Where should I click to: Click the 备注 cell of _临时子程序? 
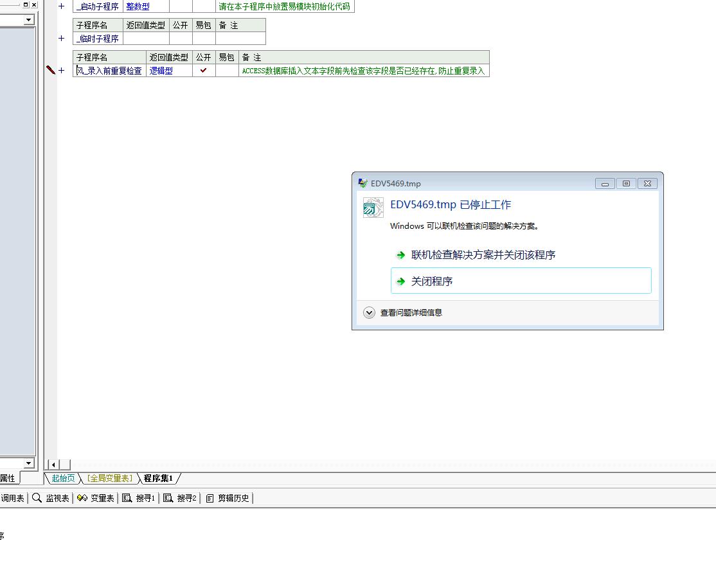pyautogui.click(x=240, y=39)
